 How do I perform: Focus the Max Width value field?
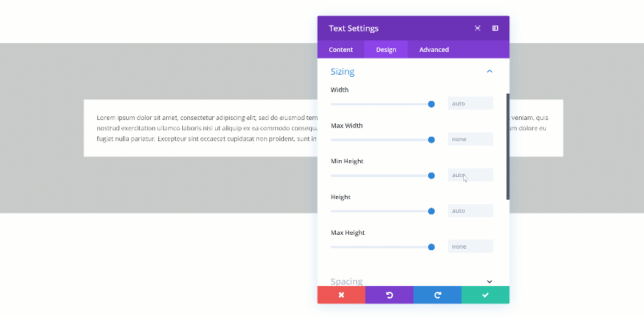[470, 139]
